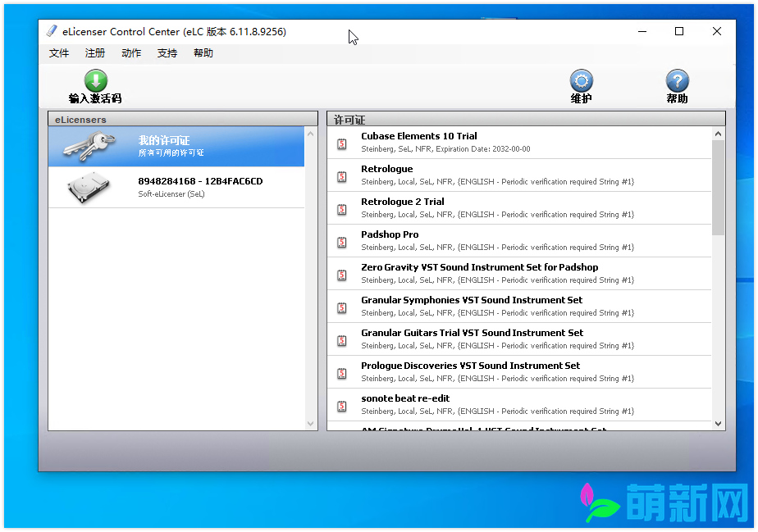758x532 pixels.
Task: Click licenses list scrollbar down arrow
Action: 719,424
